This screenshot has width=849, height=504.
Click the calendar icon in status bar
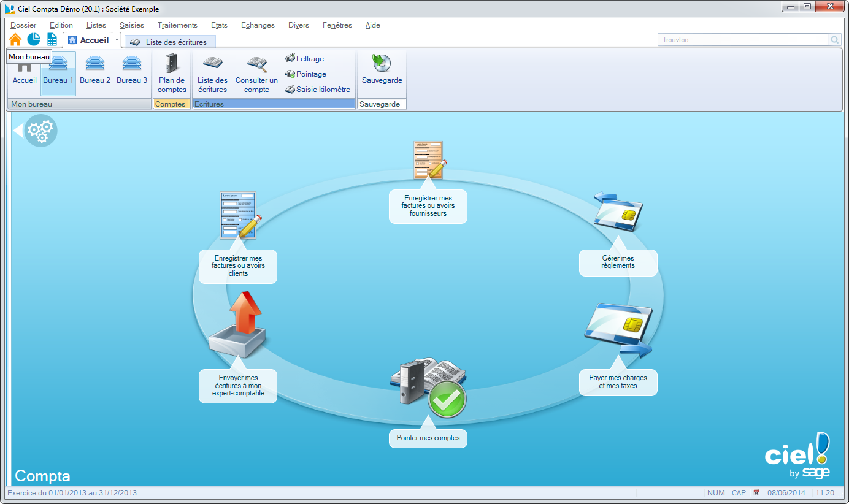[756, 493]
